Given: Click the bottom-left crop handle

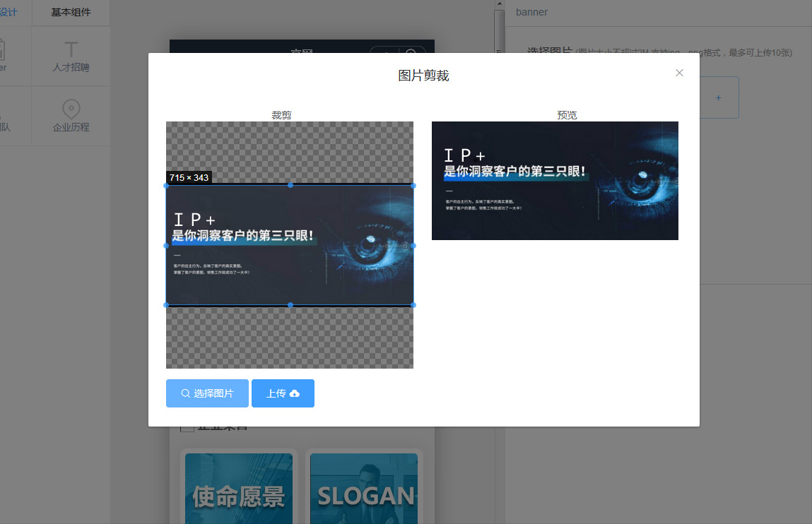Looking at the screenshot, I should click(166, 305).
